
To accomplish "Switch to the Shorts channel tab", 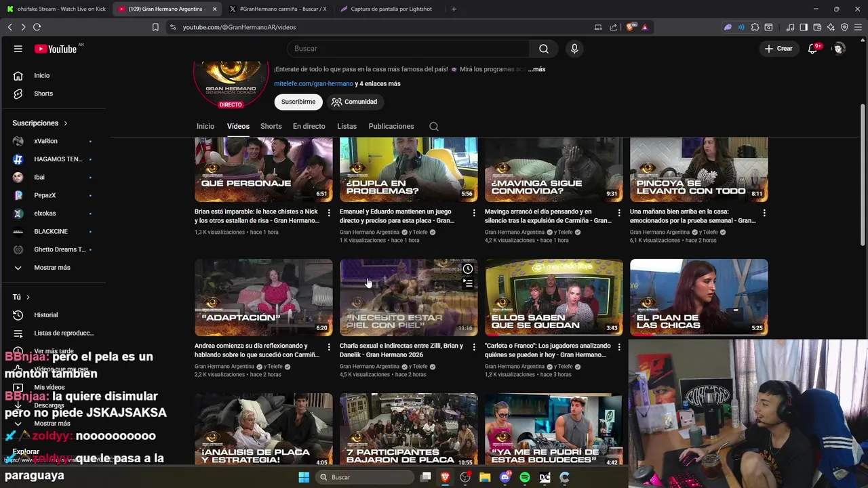I will click(x=271, y=127).
